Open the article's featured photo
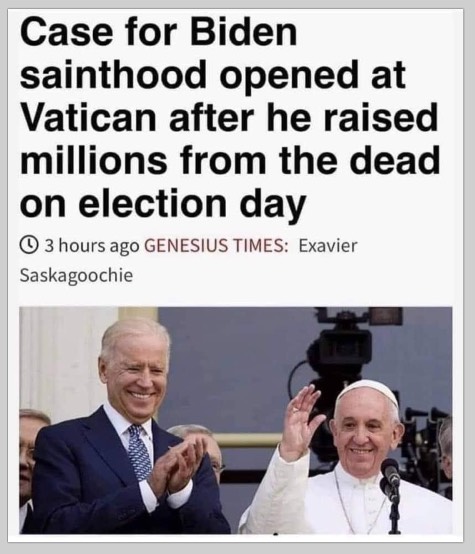The height and width of the screenshot is (554, 475). pos(236,420)
